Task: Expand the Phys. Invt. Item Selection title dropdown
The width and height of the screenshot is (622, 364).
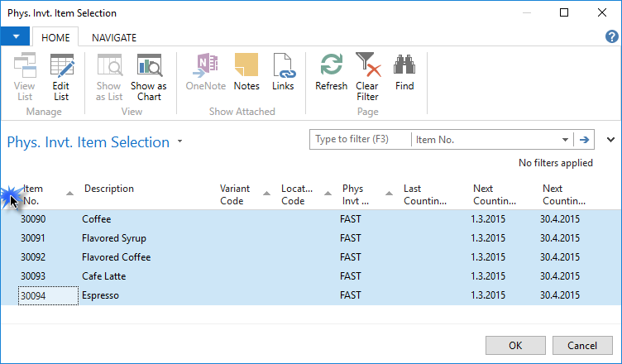Action: tap(179, 142)
